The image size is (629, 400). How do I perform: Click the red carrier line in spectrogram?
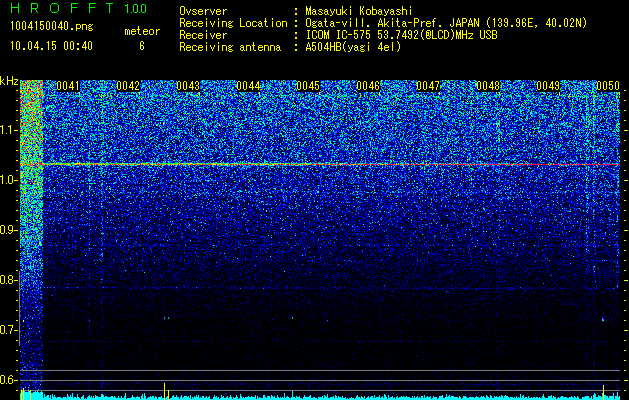[331, 164]
